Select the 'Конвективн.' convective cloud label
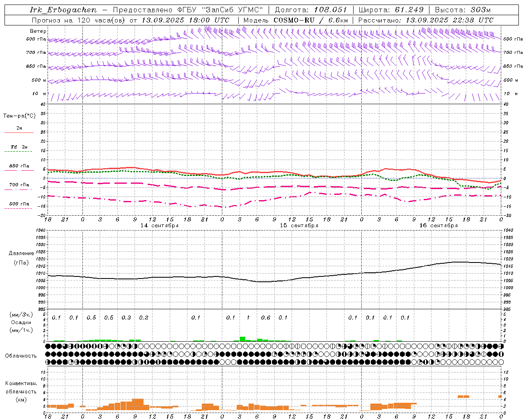This screenshot has width=525, height=420. (x=21, y=383)
